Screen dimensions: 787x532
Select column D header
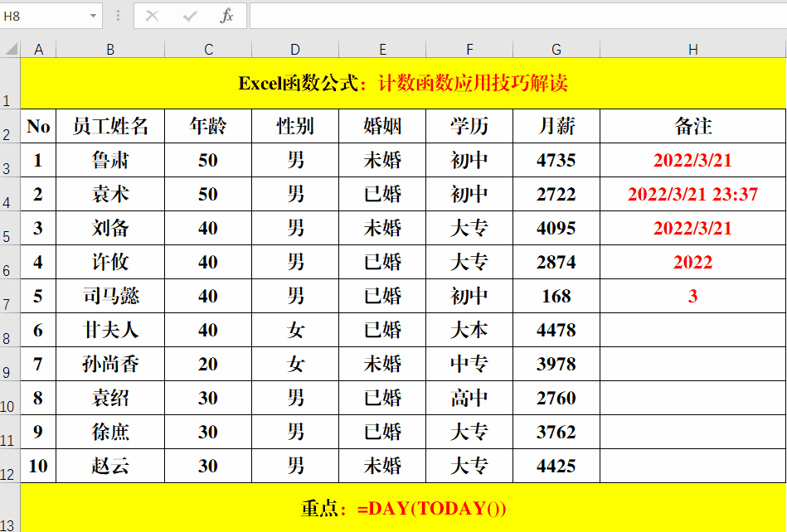click(x=295, y=49)
